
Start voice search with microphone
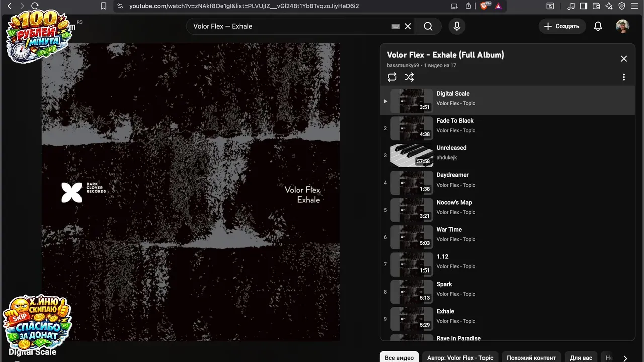tap(457, 26)
